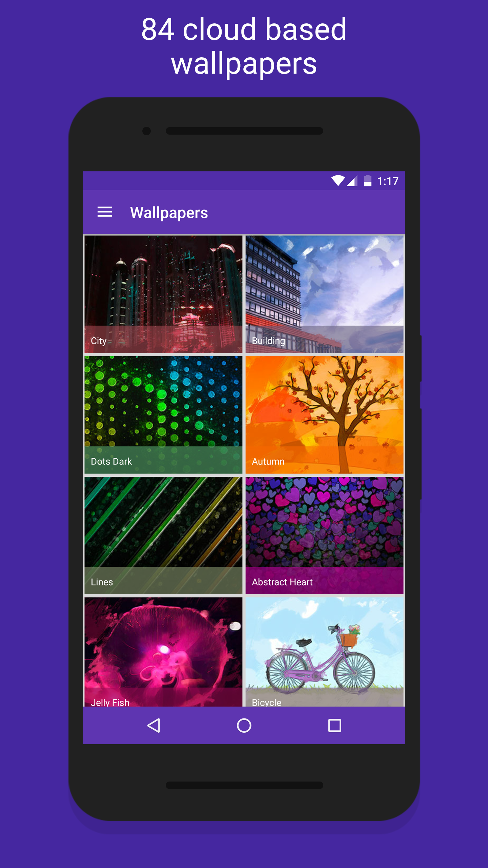Screen dimensions: 488x868
Task: Click the Autumn caption label
Action: coord(268,461)
